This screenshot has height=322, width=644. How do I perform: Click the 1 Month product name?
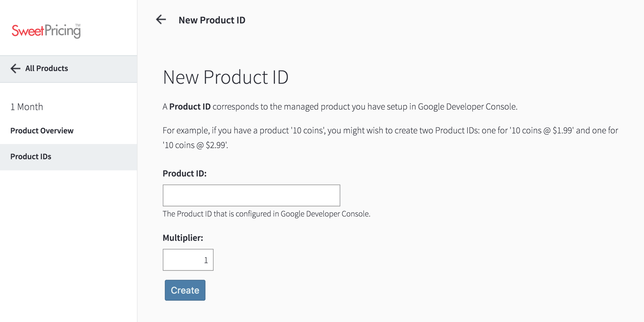pyautogui.click(x=27, y=107)
